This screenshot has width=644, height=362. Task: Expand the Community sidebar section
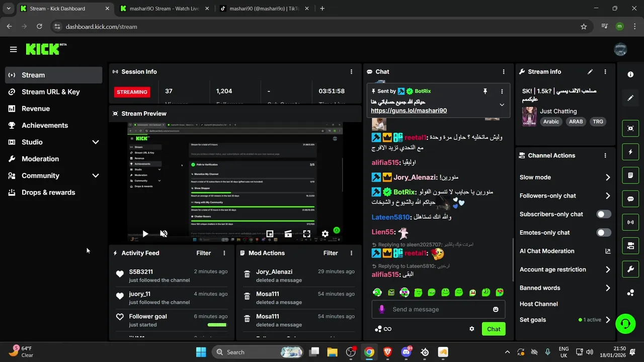(x=96, y=176)
